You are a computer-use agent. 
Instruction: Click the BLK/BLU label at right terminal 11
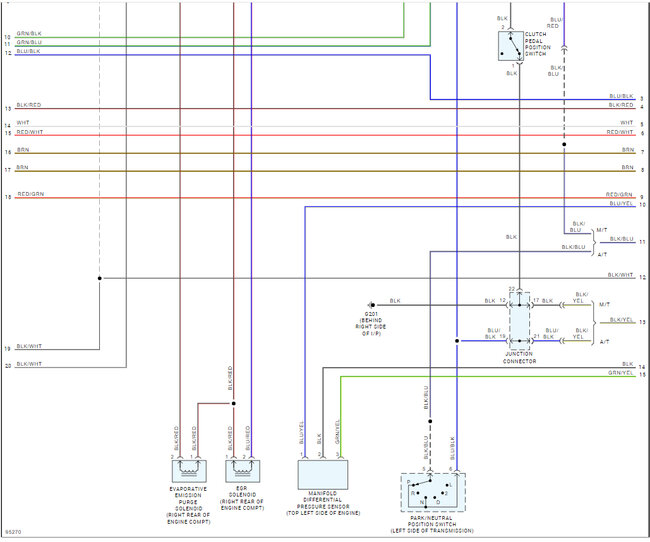click(622, 239)
